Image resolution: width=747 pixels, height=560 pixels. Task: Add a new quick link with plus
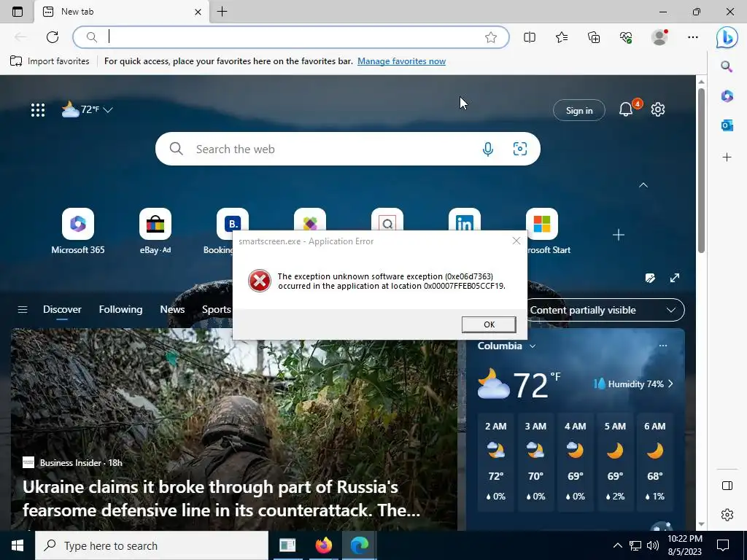click(x=619, y=235)
